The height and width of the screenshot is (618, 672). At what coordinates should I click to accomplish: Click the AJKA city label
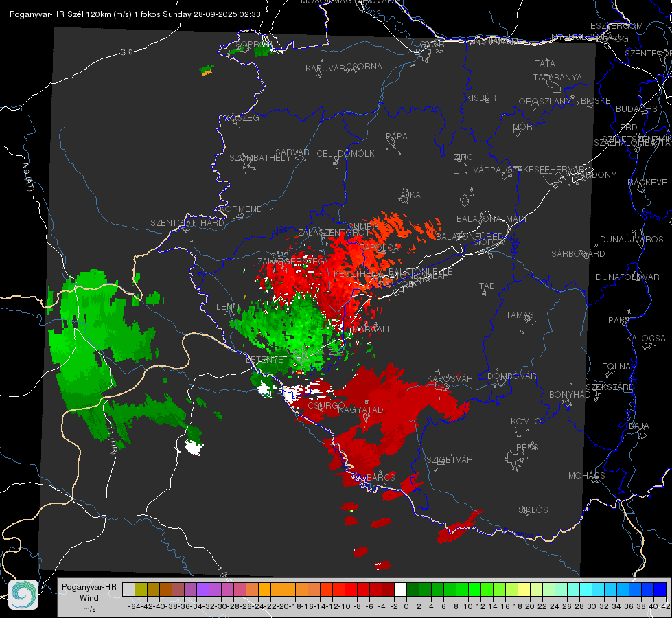point(410,195)
